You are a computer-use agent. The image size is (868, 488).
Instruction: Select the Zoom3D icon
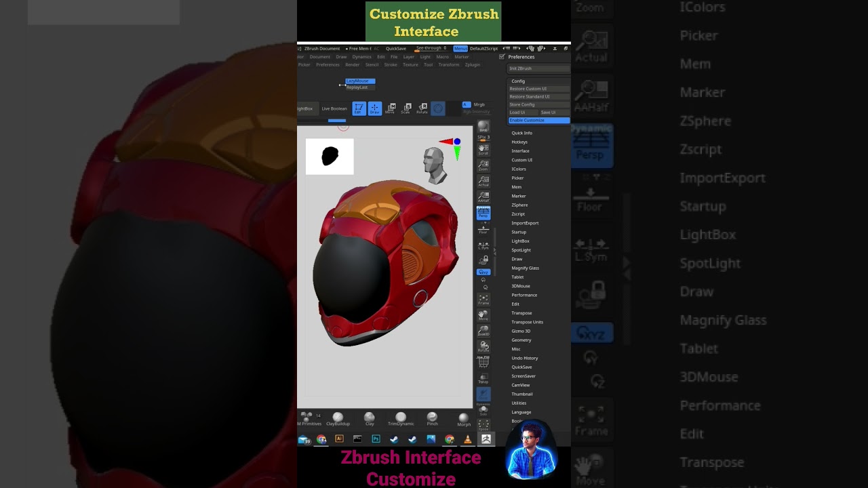tap(484, 330)
